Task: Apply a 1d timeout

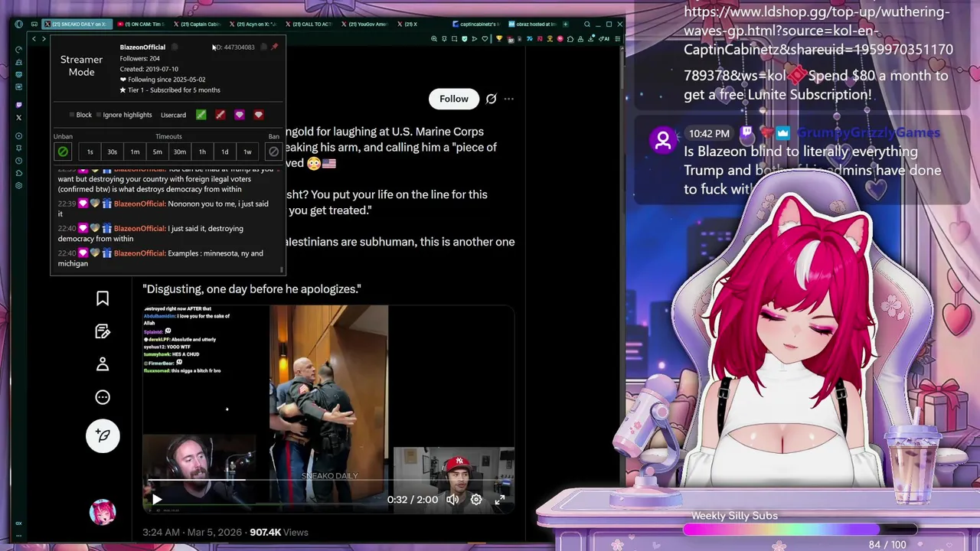Action: point(225,152)
